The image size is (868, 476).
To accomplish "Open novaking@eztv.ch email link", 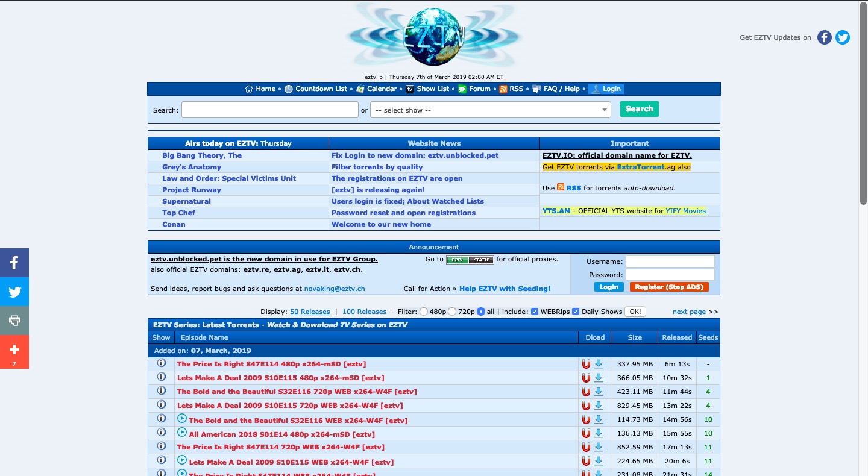I will pyautogui.click(x=335, y=289).
